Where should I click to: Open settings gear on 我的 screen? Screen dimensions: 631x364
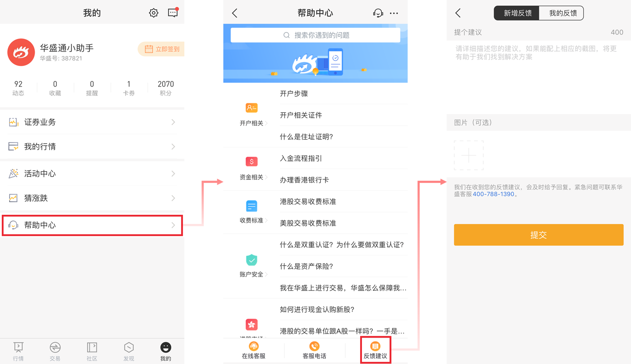pos(153,13)
